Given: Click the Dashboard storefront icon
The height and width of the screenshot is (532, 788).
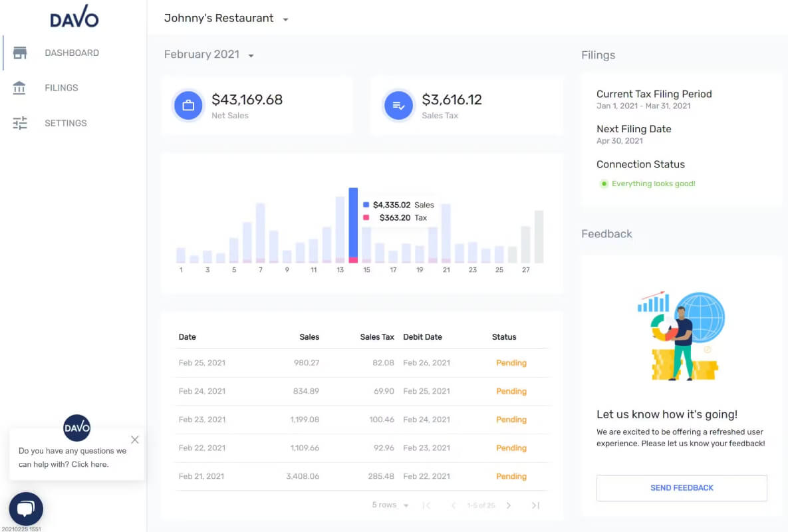Looking at the screenshot, I should (x=19, y=53).
